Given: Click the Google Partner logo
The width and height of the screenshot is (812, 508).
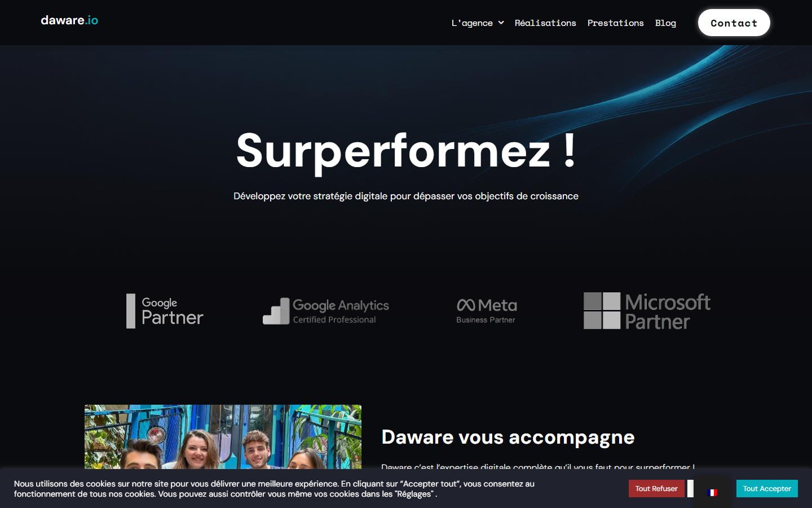Looking at the screenshot, I should click(x=165, y=311).
